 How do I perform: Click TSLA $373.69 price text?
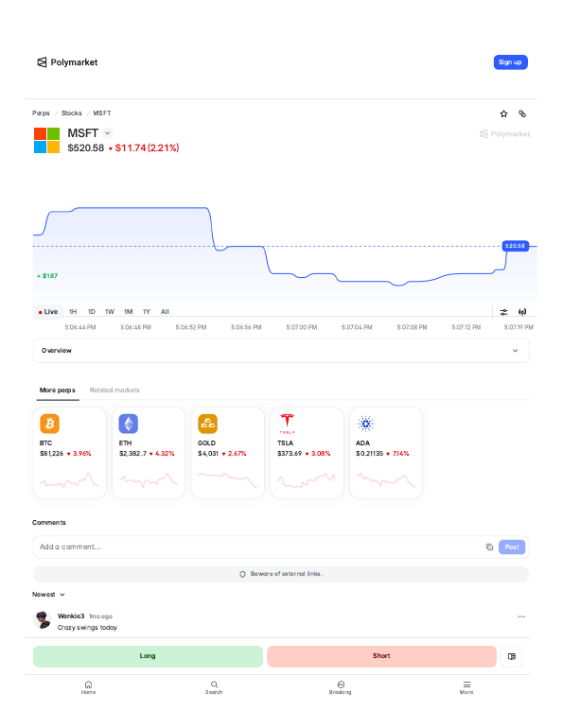(x=290, y=454)
